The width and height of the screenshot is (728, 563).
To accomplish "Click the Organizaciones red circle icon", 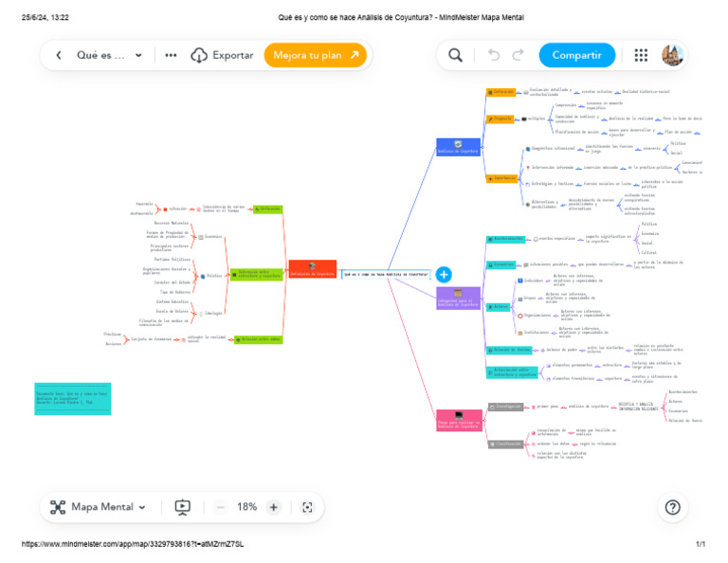I will [520, 316].
